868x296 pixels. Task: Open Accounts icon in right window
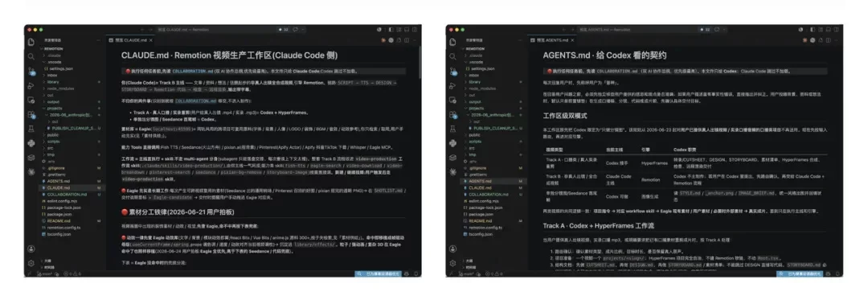pyautogui.click(x=452, y=249)
